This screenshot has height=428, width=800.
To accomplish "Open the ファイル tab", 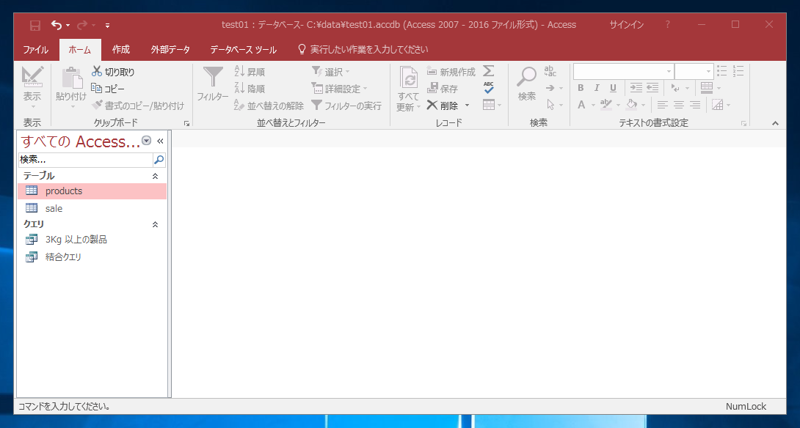I will [x=35, y=50].
